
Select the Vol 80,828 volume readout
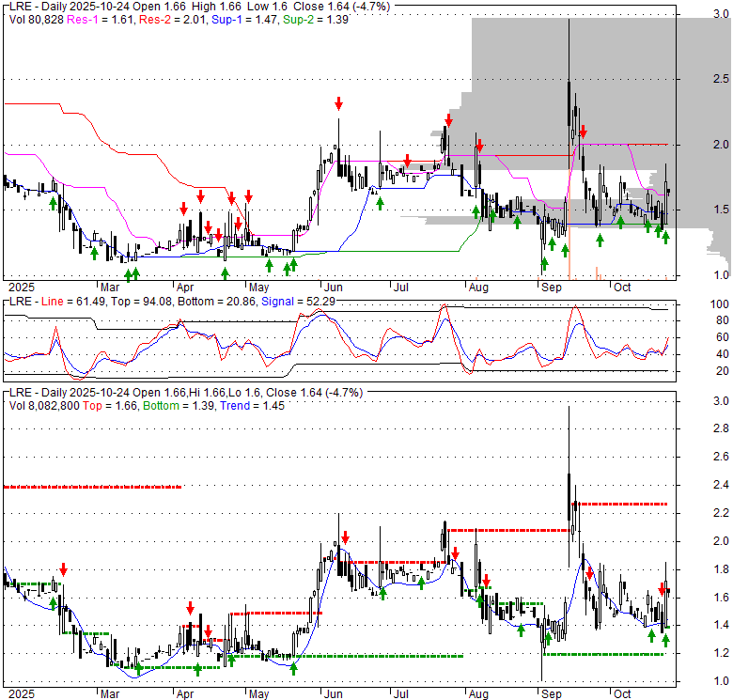(37, 19)
